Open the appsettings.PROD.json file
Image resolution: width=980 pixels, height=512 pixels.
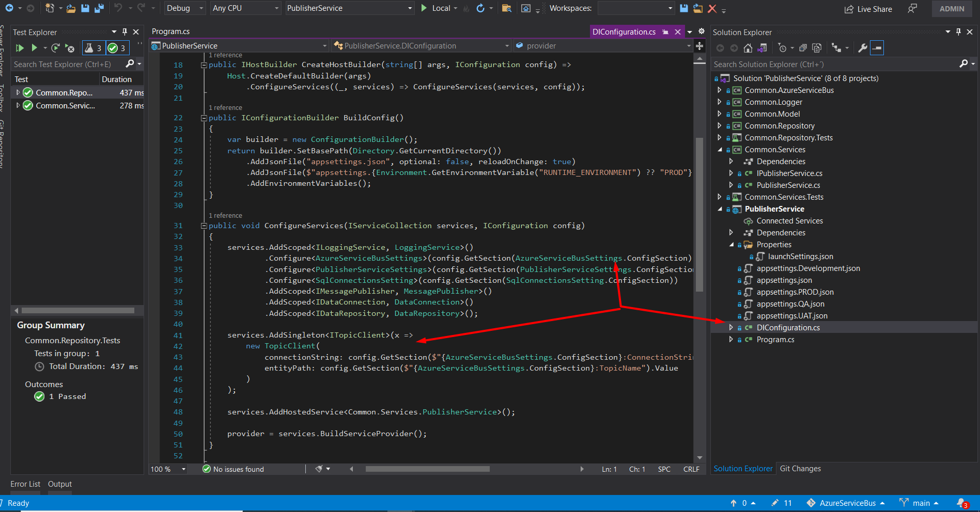coord(795,292)
